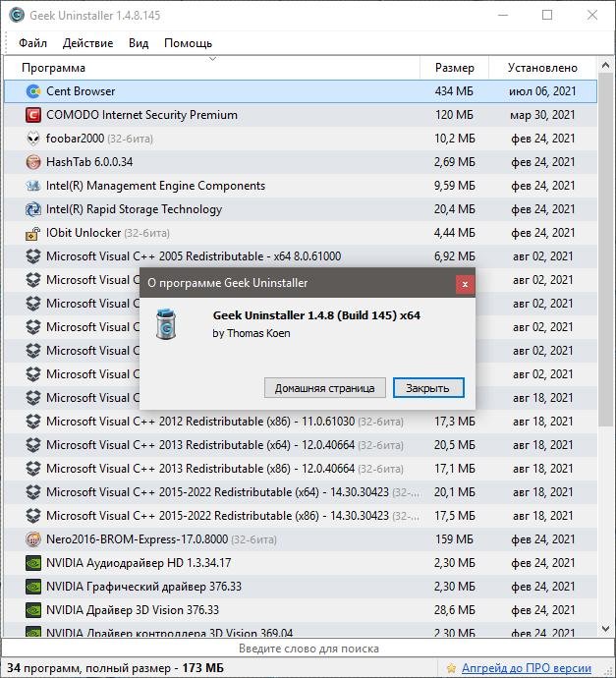The image size is (616, 678).
Task: Click the Cent Browser program icon
Action: coord(32,91)
